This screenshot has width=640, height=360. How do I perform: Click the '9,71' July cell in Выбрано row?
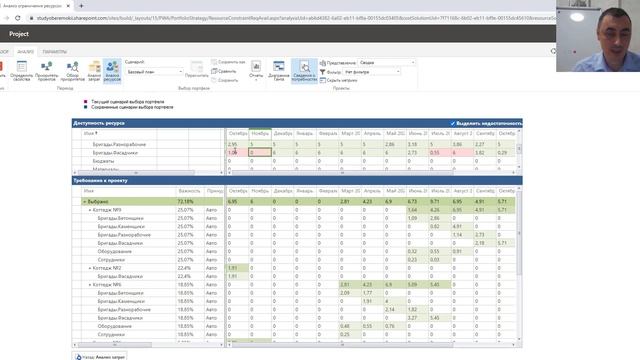(x=439, y=202)
